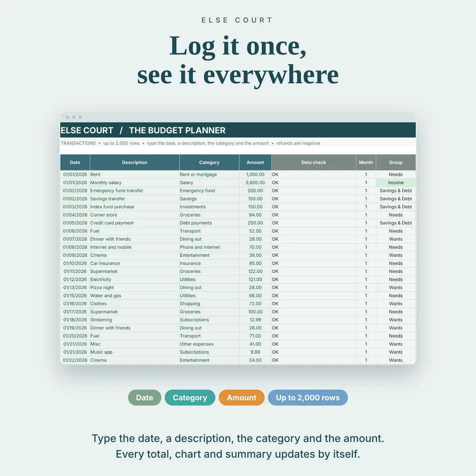Click the Rent description cell
This screenshot has height=476, width=476.
(x=135, y=175)
